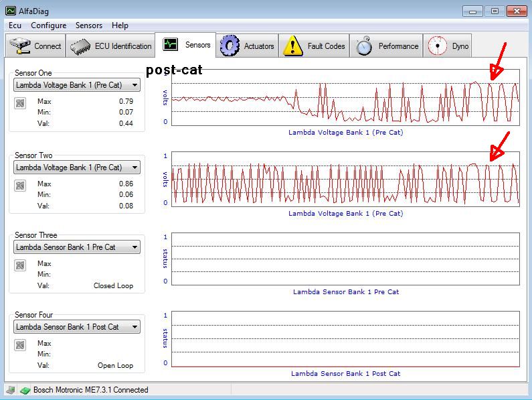Viewport: 532px width, 400px height.
Task: Open the Sensor Three Pre Cat dropdown
Action: (x=135, y=247)
